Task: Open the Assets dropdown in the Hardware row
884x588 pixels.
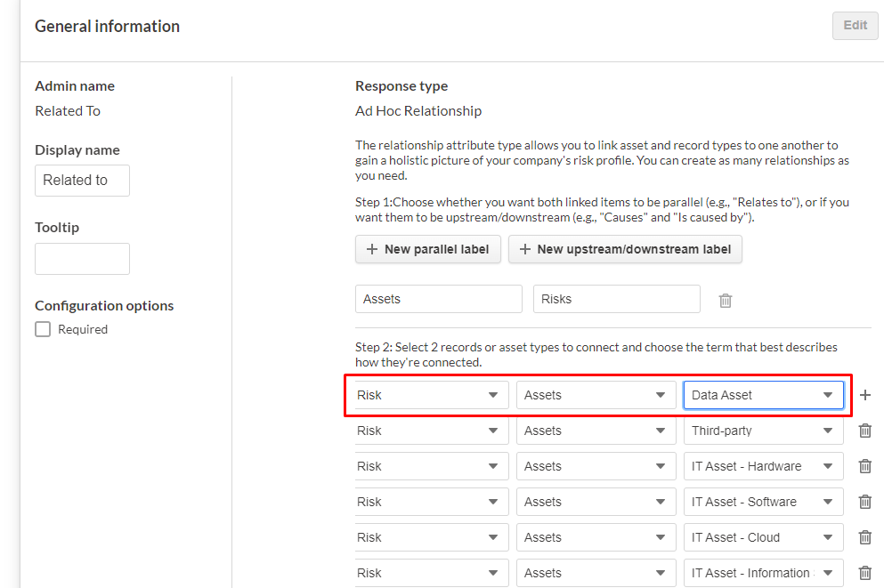Action: tap(596, 466)
